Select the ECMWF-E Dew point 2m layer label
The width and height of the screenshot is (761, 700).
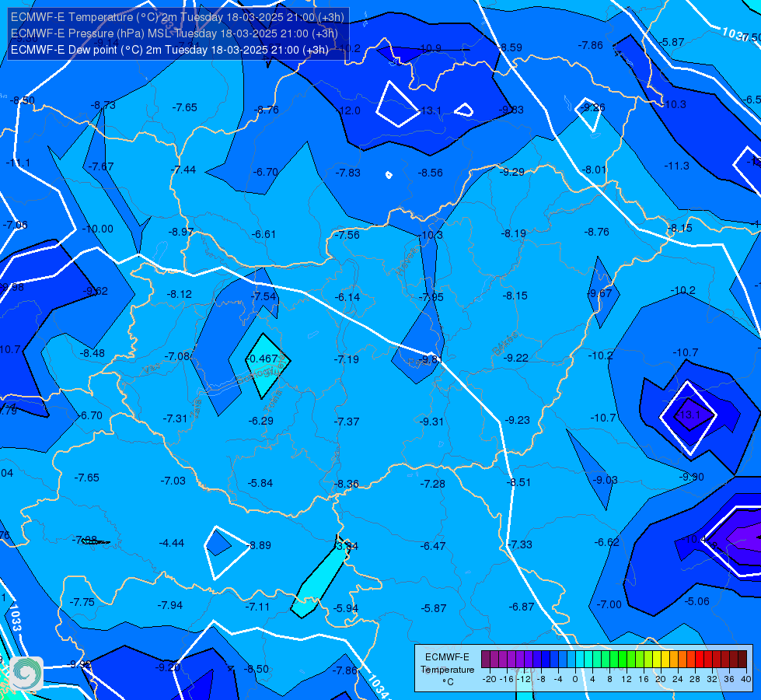point(169,50)
